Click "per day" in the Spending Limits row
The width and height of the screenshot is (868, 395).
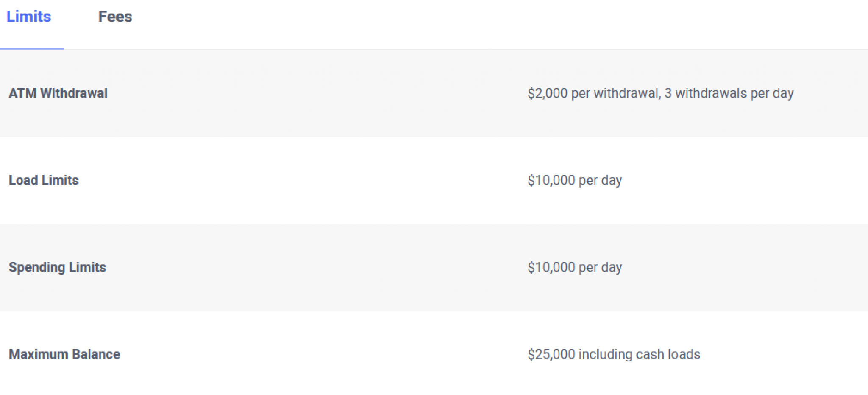[600, 267]
